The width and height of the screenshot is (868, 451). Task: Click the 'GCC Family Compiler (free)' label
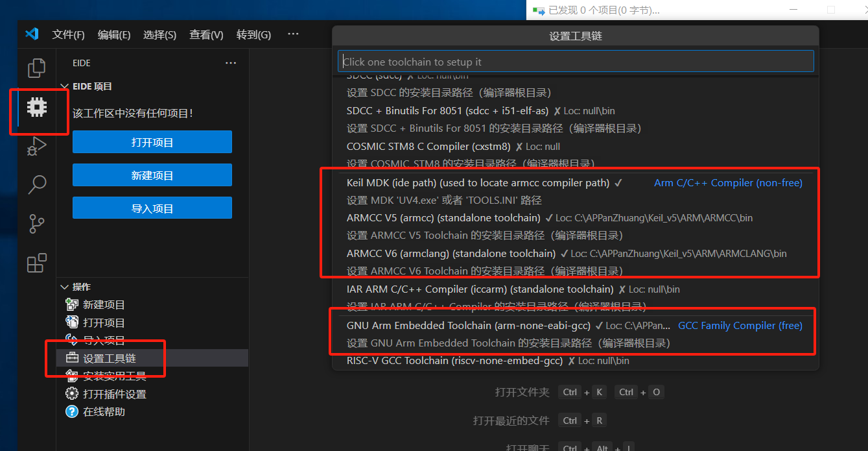740,326
